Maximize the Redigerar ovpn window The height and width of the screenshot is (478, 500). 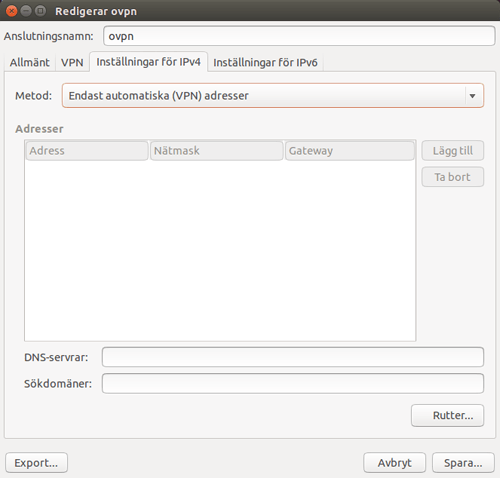[41, 11]
